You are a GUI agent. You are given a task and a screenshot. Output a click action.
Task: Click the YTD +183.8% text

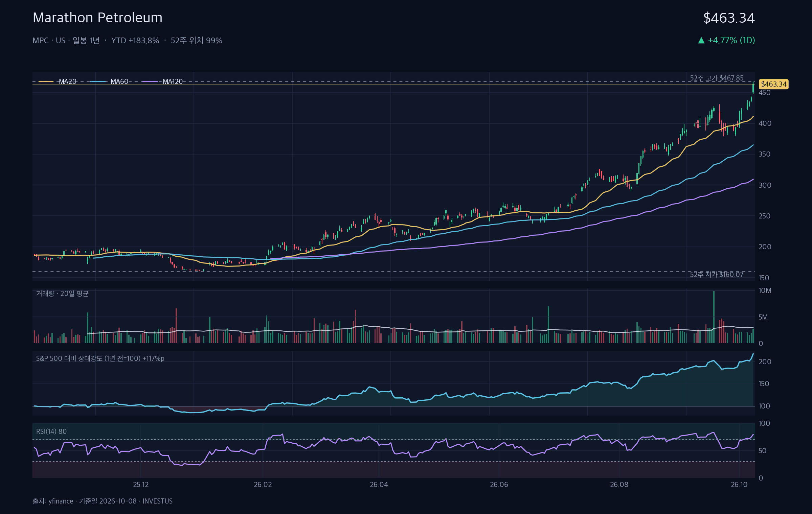(x=135, y=41)
